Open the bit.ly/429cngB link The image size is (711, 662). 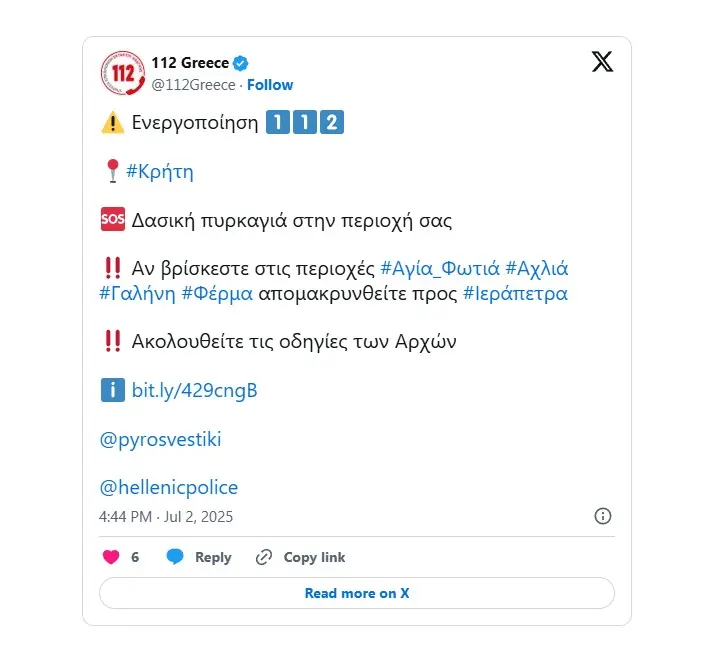194,390
